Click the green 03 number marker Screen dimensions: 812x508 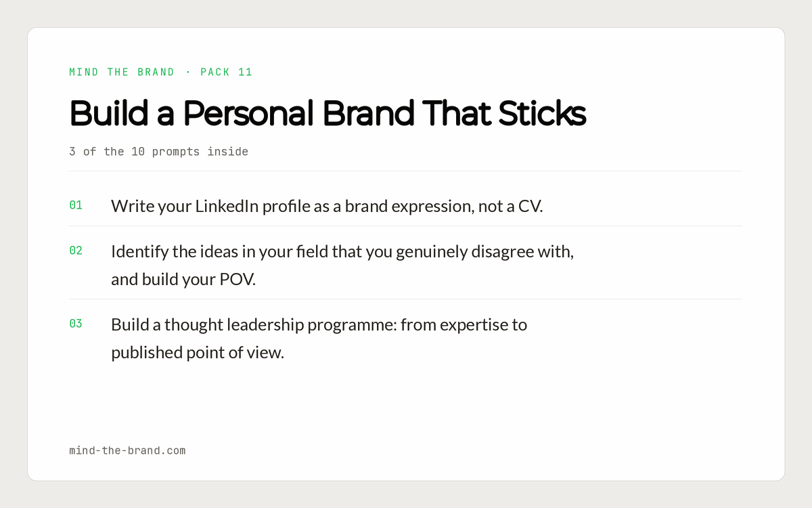click(76, 324)
